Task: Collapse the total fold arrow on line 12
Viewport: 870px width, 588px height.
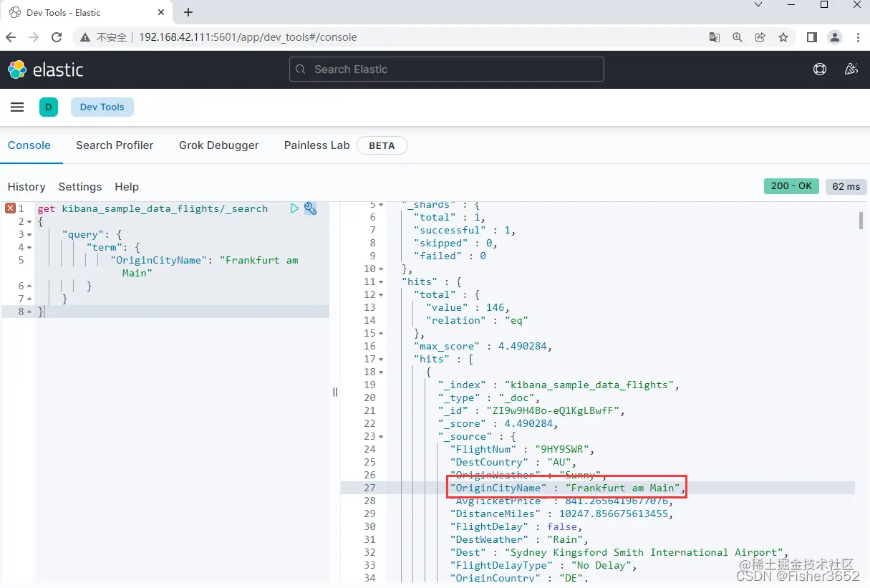Action: click(x=381, y=294)
